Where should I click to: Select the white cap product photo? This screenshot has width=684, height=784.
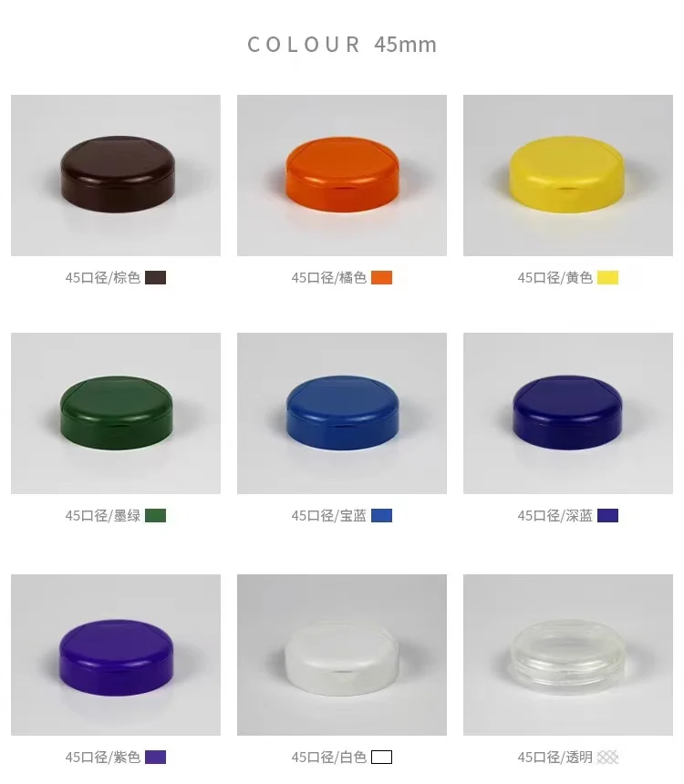pos(342,655)
